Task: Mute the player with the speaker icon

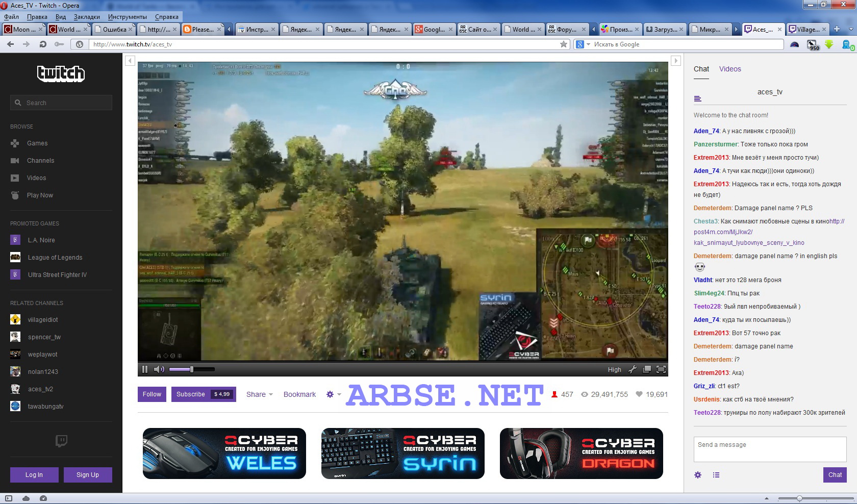Action: point(159,369)
